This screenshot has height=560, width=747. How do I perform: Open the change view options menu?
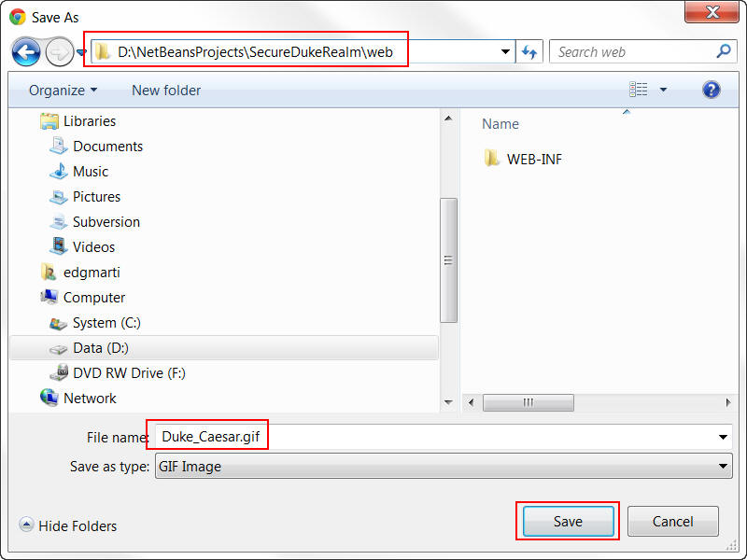coord(663,89)
